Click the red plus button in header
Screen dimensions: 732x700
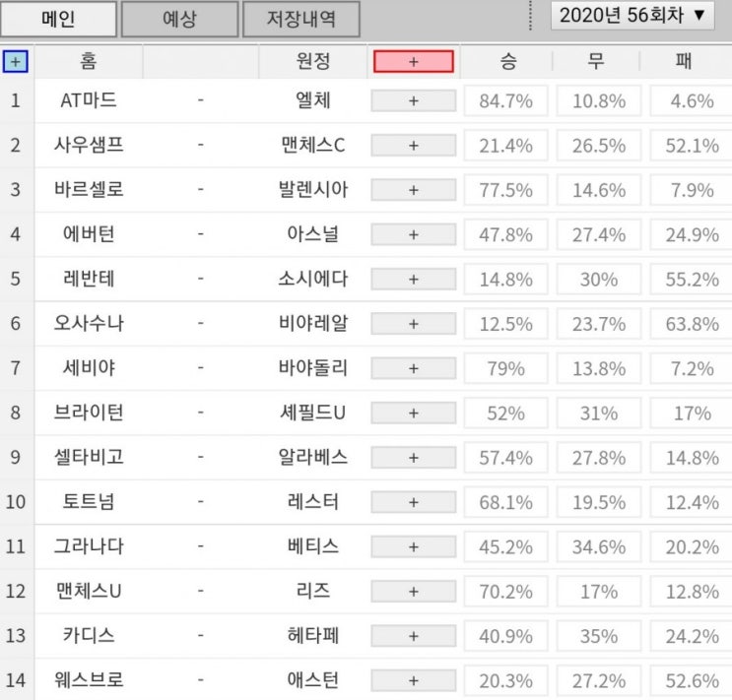coord(414,62)
